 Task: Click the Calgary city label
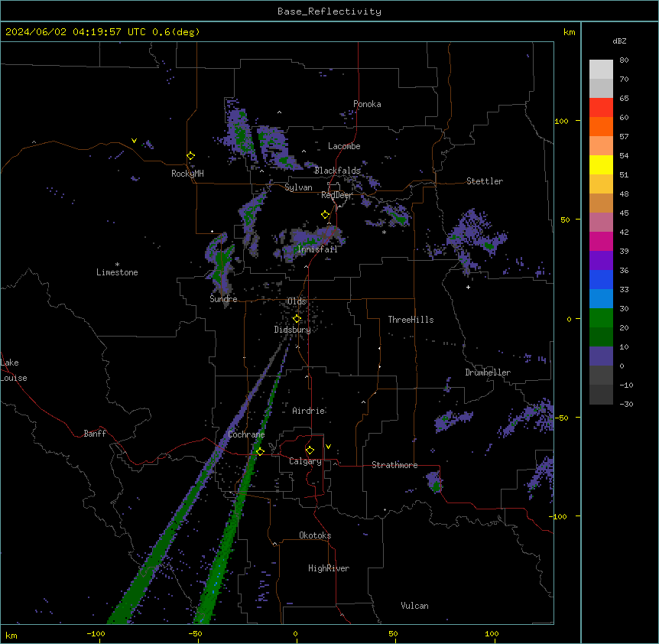(x=306, y=461)
